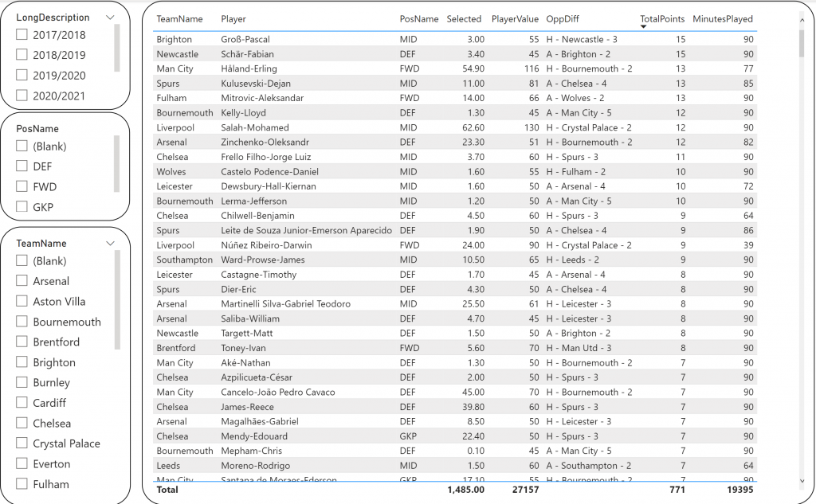Click the PosName slicer scrollbar
The height and width of the screenshot is (504, 816).
coord(117,164)
